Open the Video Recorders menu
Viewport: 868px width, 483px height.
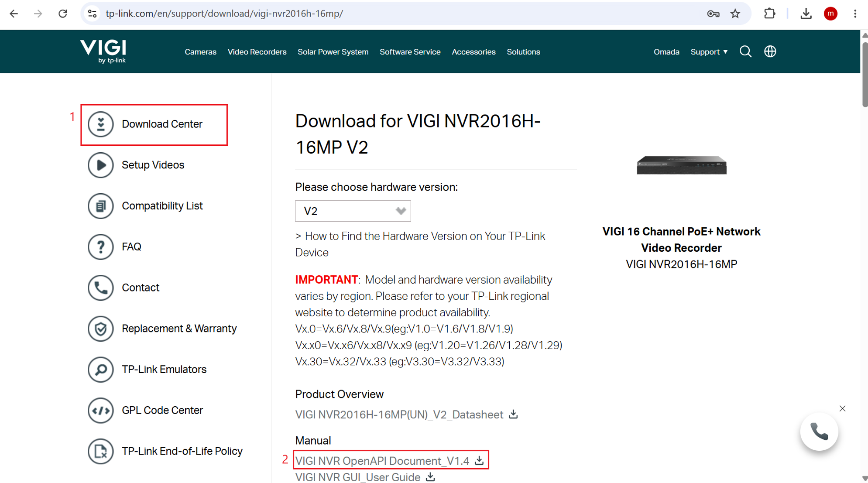pos(257,51)
